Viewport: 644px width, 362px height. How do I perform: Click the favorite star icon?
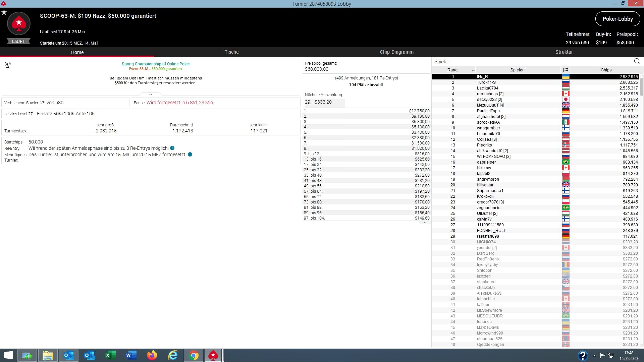pyautogui.click(x=4, y=12)
